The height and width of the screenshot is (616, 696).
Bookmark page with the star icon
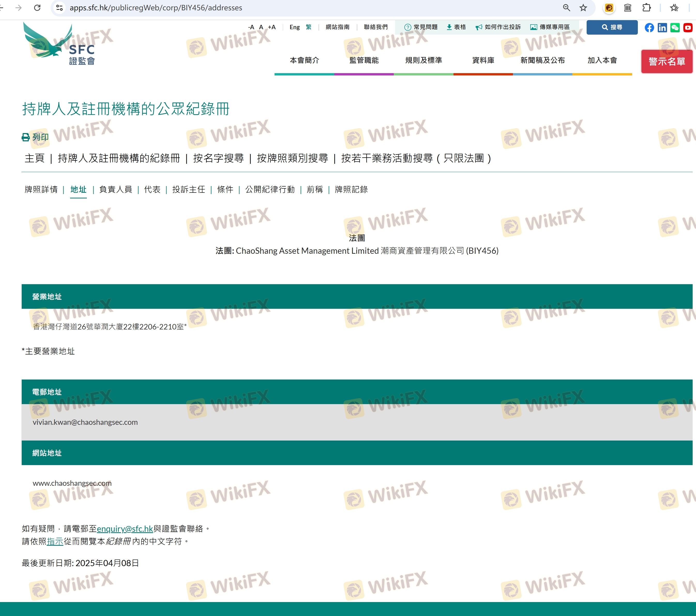pyautogui.click(x=583, y=7)
